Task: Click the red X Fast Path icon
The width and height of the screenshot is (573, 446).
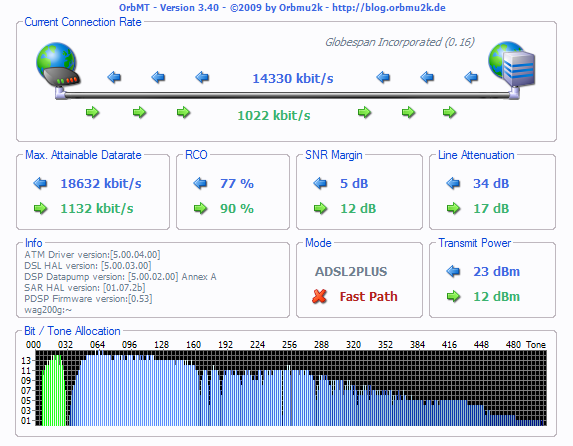Action: [x=319, y=296]
